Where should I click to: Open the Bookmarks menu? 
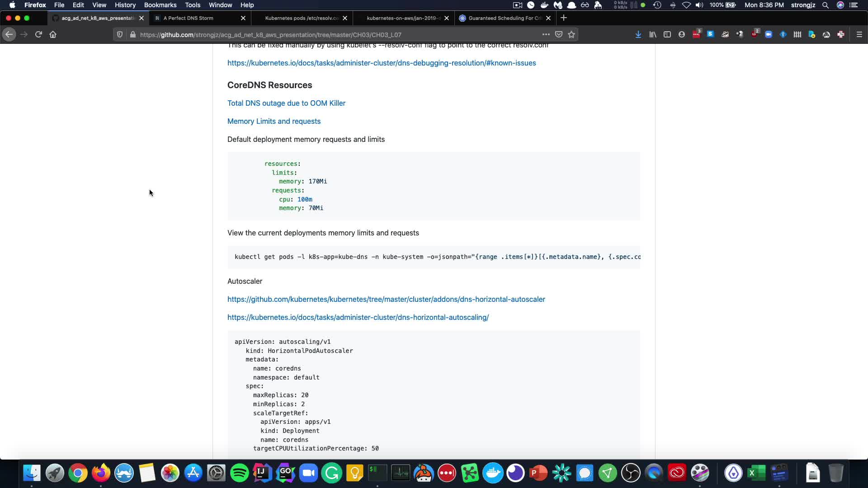point(160,5)
